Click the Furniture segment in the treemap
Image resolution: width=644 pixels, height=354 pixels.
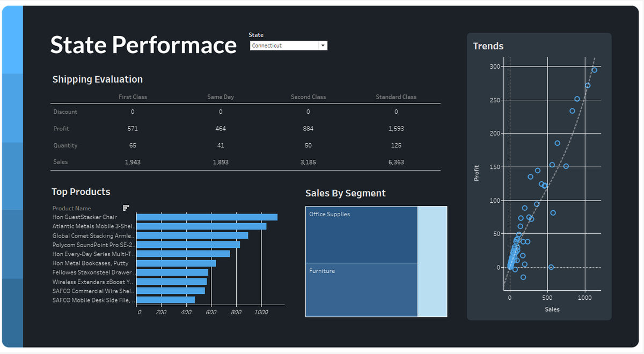361,290
